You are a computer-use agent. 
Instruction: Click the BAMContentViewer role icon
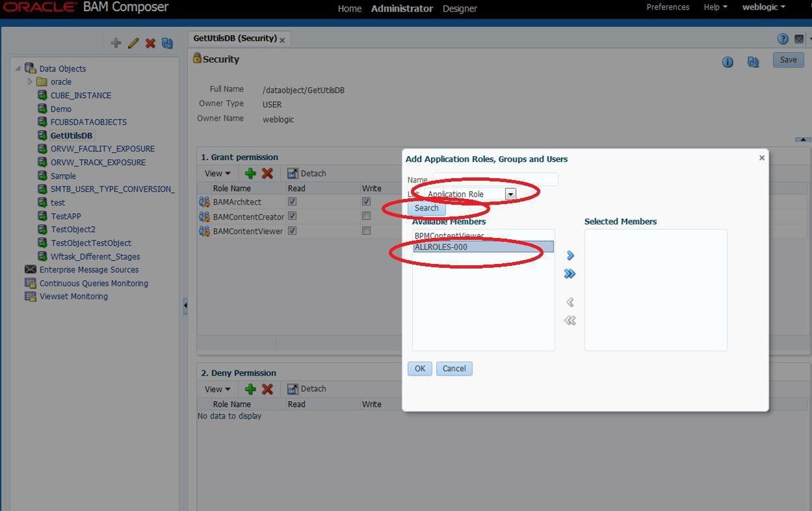(204, 231)
